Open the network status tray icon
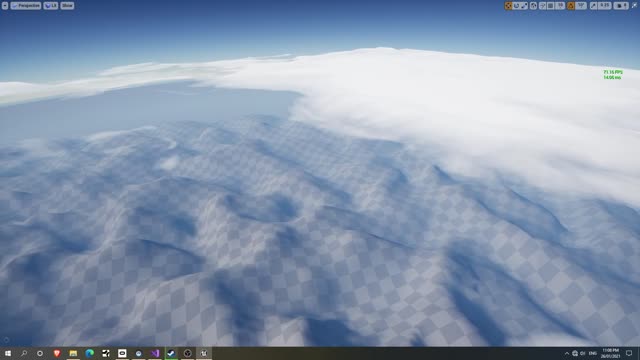The height and width of the screenshot is (360, 640). (x=575, y=353)
